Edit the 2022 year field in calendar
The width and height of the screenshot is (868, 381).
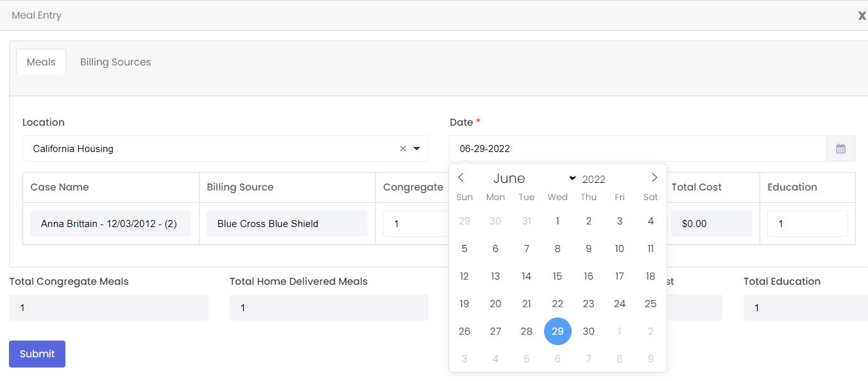pos(594,179)
